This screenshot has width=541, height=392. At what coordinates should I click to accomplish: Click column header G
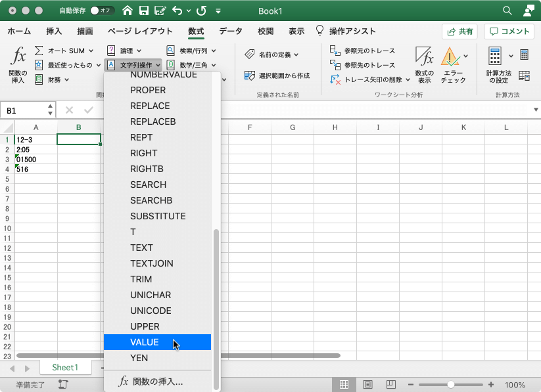pyautogui.click(x=293, y=127)
